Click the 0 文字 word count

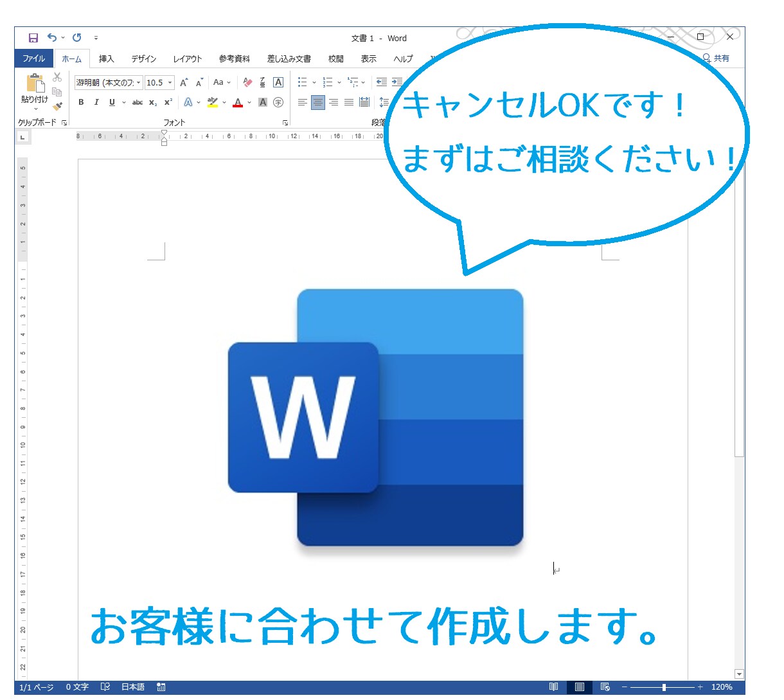[77, 687]
